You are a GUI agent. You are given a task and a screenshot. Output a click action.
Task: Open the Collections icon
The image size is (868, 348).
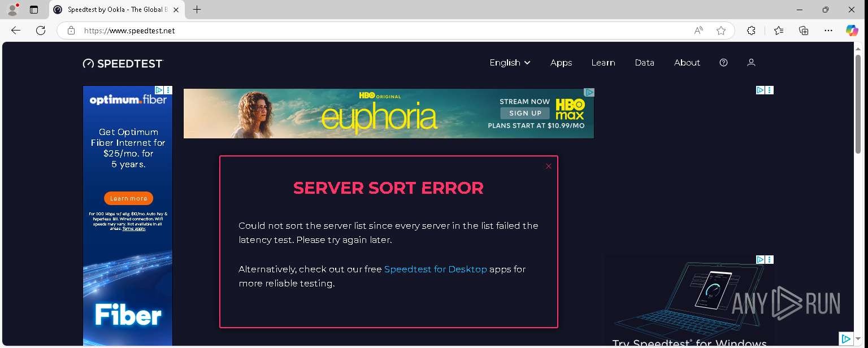tap(804, 31)
